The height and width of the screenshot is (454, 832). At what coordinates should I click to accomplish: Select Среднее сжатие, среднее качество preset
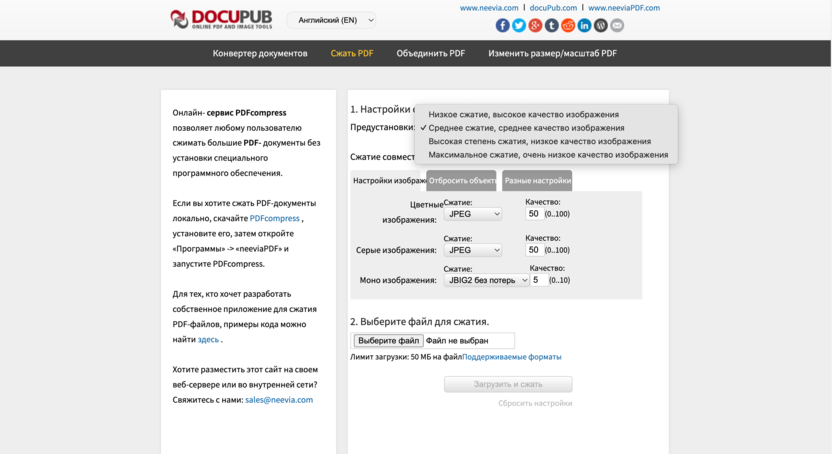(526, 128)
